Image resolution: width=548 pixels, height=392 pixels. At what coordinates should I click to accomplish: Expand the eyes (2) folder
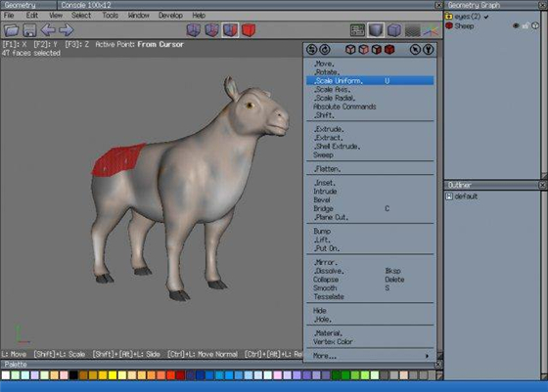[x=449, y=17]
